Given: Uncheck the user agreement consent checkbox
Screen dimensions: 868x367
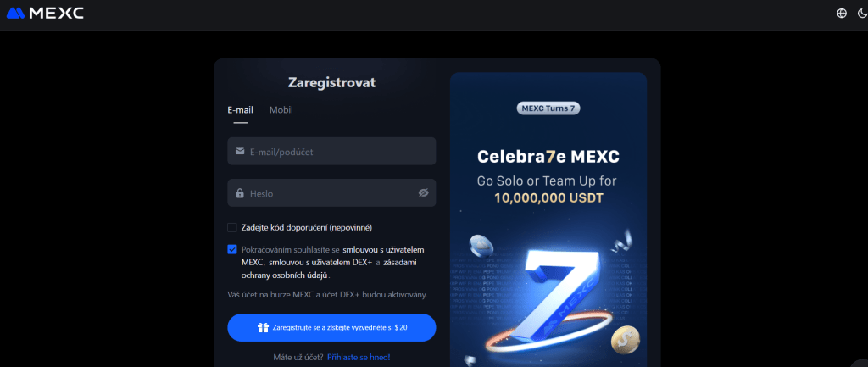Looking at the screenshot, I should pos(232,250).
